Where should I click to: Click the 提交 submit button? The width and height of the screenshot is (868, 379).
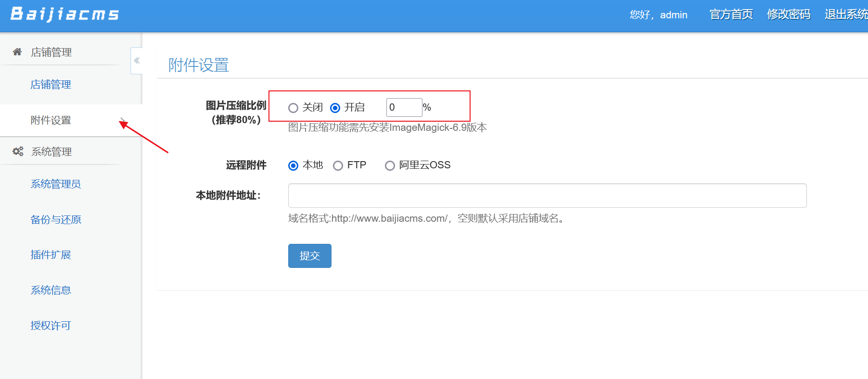coord(310,256)
